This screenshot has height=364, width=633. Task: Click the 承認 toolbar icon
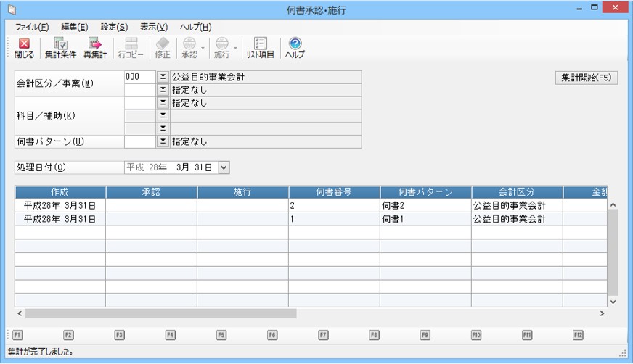(189, 45)
